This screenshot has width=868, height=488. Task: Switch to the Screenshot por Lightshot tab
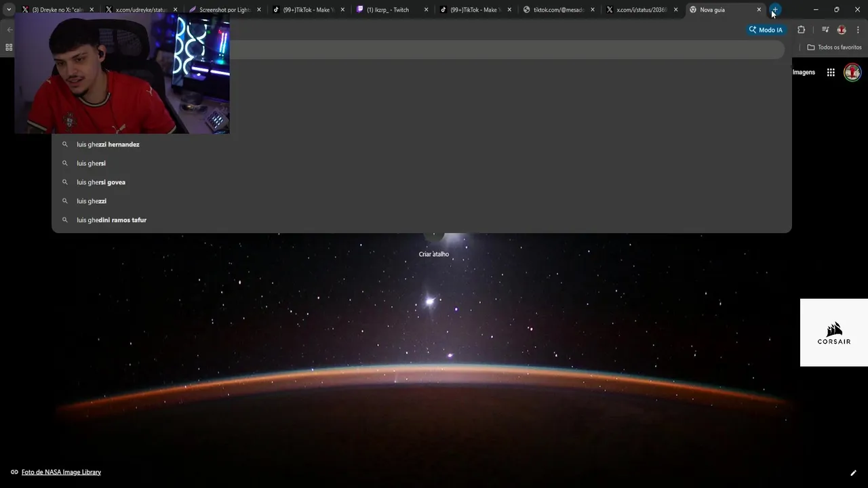[x=224, y=9]
